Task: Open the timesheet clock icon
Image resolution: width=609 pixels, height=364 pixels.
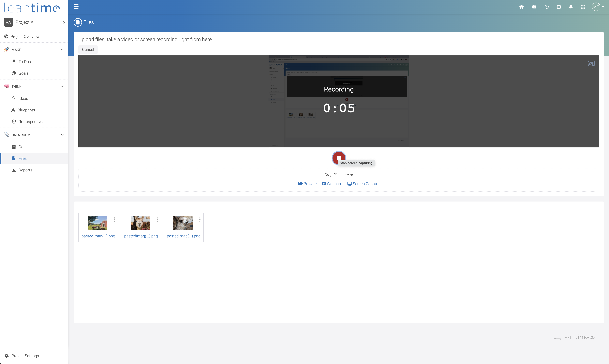Action: click(546, 7)
